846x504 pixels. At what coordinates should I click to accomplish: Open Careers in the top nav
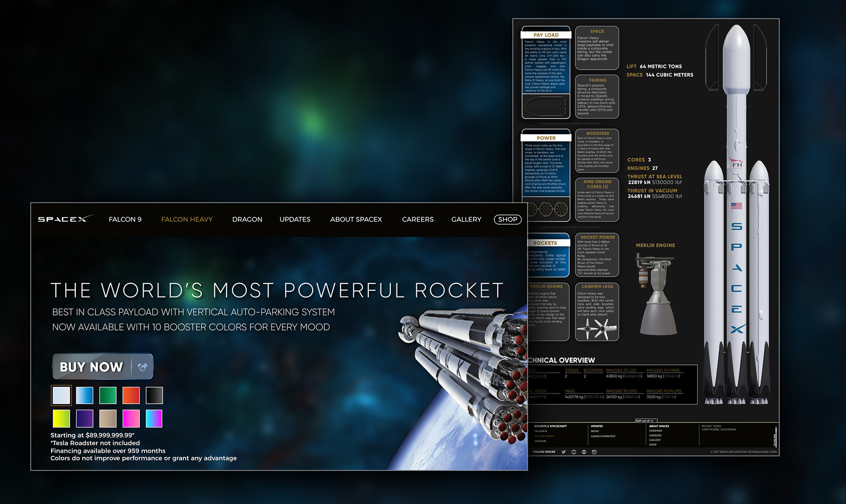418,219
